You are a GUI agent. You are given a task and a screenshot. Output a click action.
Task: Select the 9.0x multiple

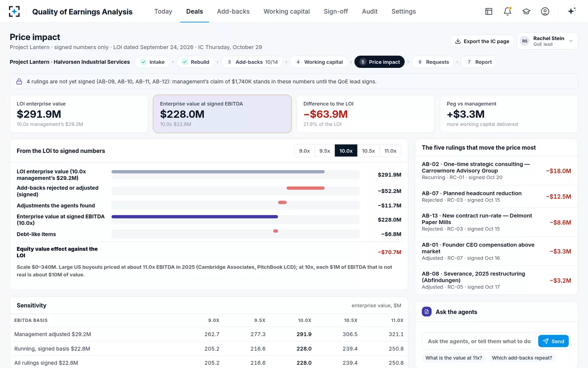coord(304,151)
